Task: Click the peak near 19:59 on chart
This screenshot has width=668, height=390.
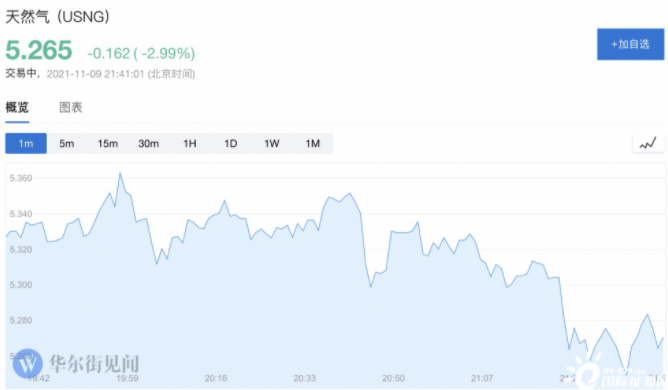Action: (x=120, y=173)
